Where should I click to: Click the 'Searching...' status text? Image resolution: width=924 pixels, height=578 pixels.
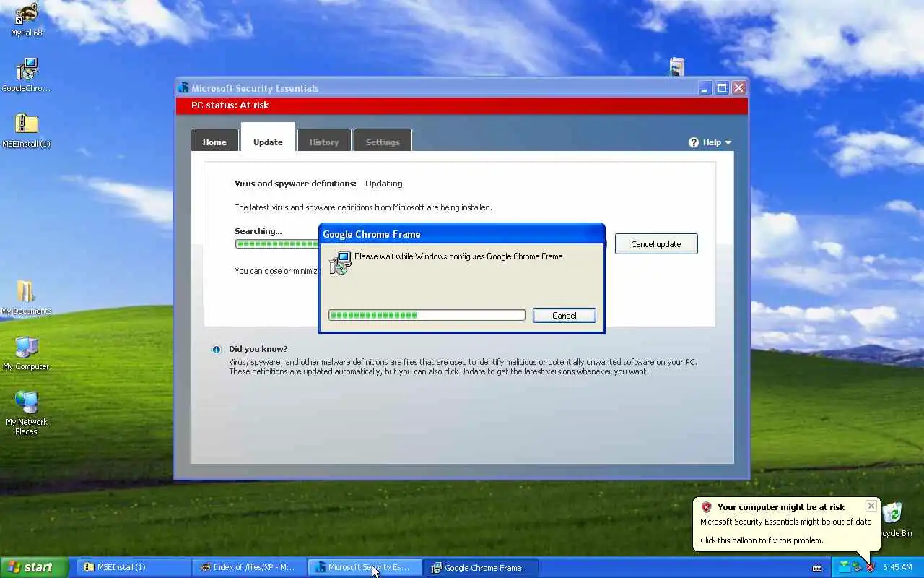point(258,231)
